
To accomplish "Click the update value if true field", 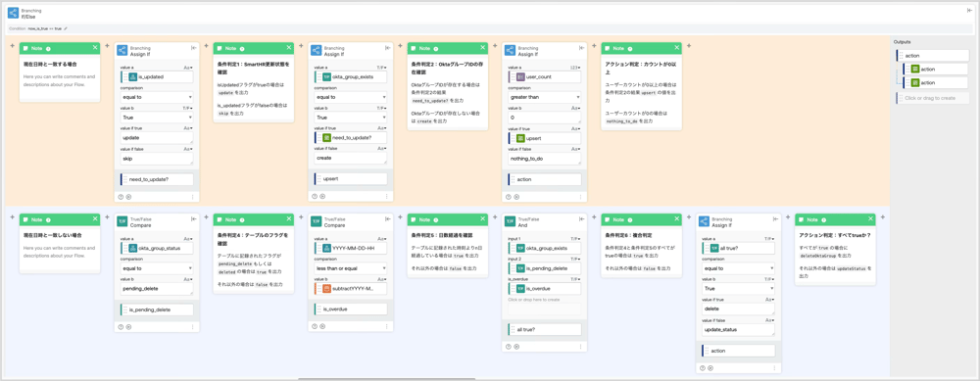I will click(x=156, y=138).
